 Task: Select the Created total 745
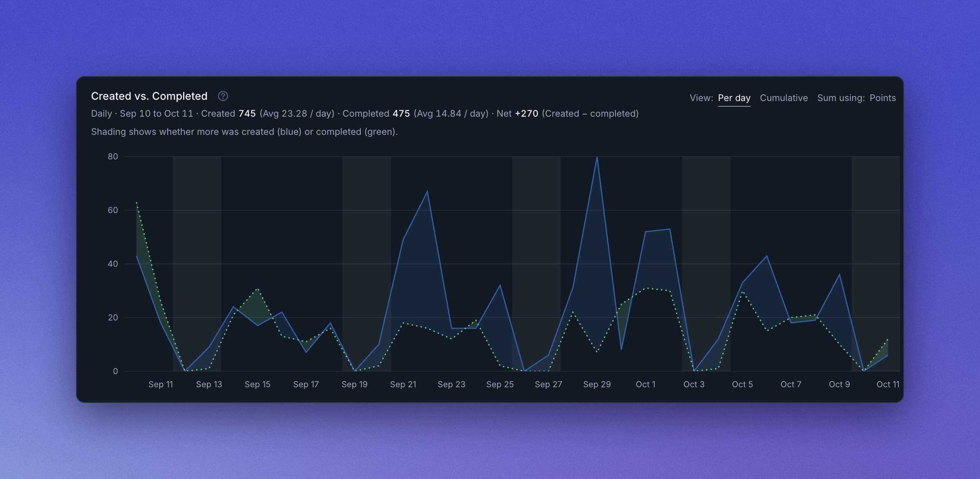click(247, 114)
